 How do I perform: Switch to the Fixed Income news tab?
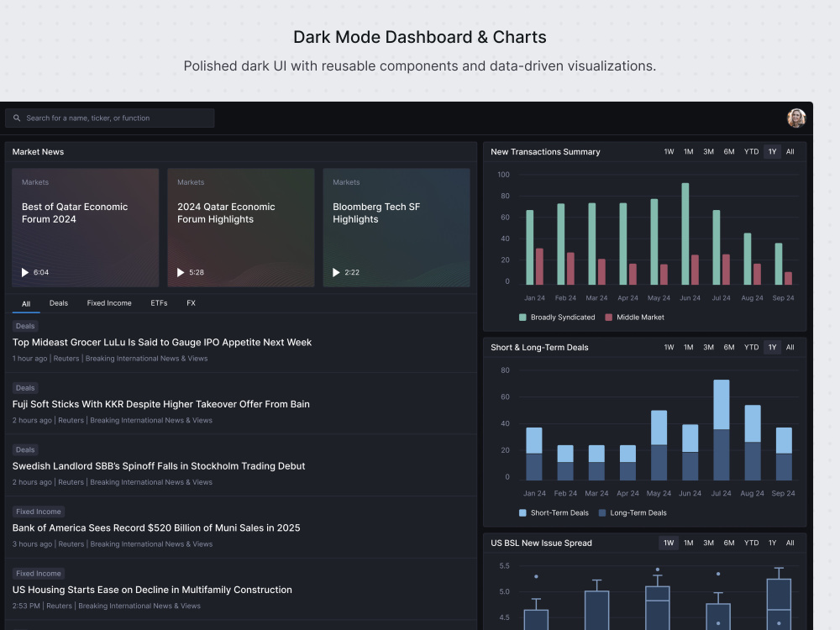coord(109,303)
